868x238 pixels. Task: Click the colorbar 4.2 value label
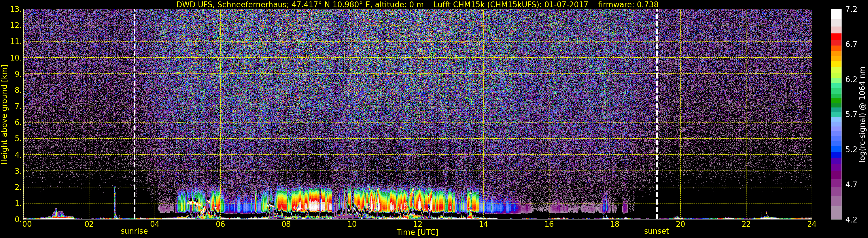pyautogui.click(x=851, y=220)
